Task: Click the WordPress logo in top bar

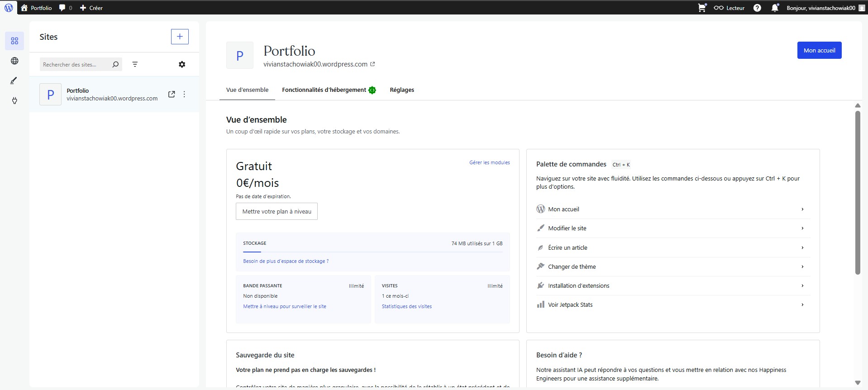Action: tap(9, 8)
